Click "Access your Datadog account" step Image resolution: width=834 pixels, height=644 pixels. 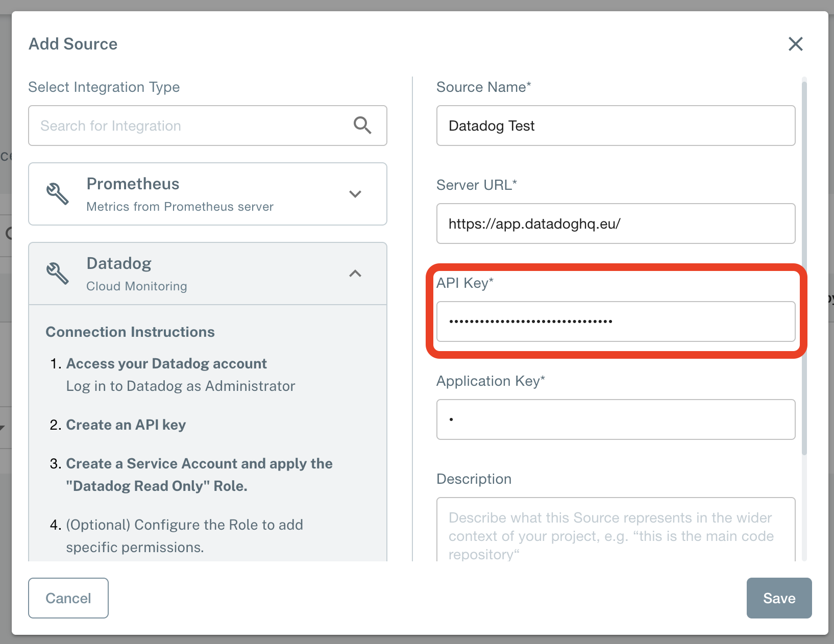(x=166, y=363)
